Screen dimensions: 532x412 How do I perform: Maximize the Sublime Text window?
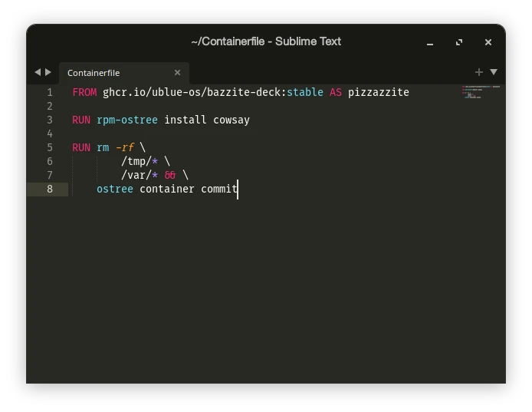click(x=459, y=42)
